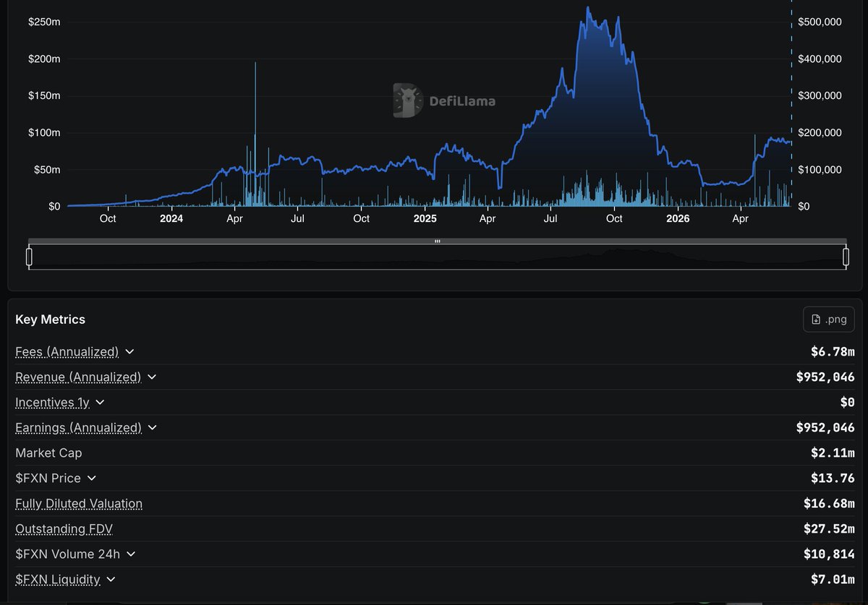Click the $6.78m fees value
The height and width of the screenshot is (605, 868).
click(833, 352)
